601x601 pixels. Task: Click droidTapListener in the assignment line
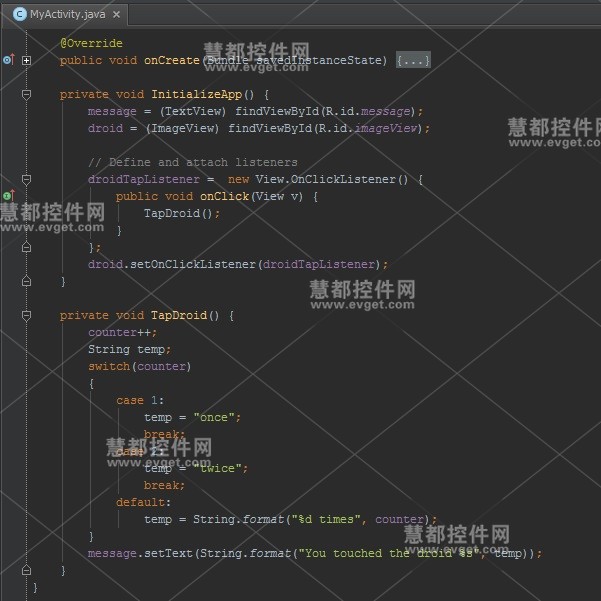point(144,179)
